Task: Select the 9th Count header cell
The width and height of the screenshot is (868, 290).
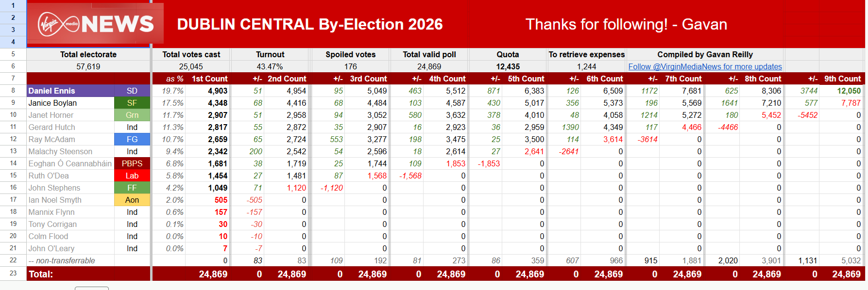Action: click(842, 79)
